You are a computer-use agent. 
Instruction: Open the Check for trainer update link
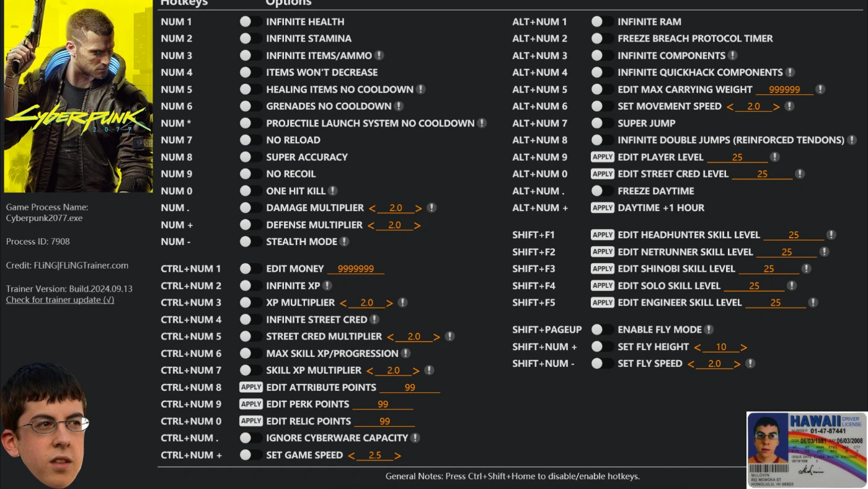[60, 300]
